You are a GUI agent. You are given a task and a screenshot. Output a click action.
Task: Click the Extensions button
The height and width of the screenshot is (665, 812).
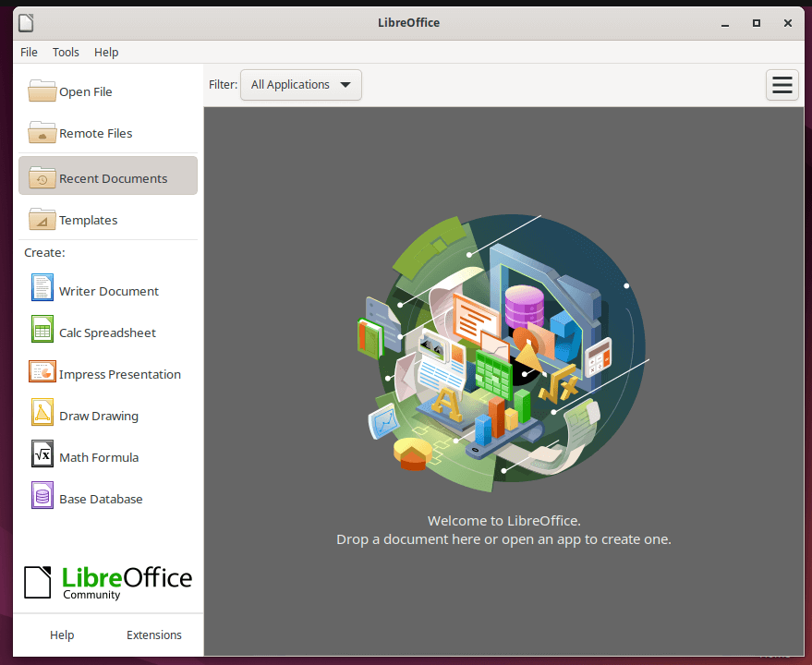pyautogui.click(x=153, y=635)
